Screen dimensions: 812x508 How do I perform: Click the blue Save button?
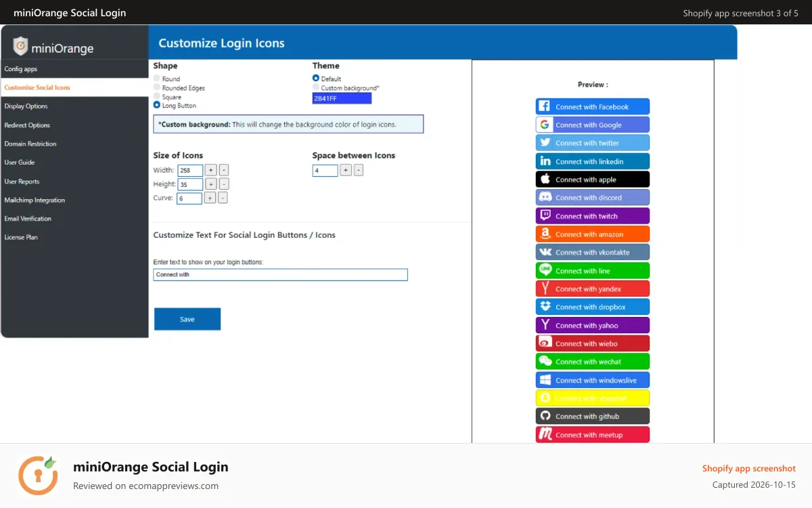pos(187,319)
